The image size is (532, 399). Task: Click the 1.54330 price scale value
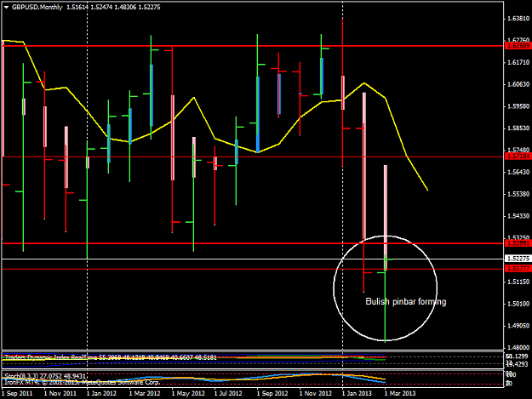[x=518, y=216]
